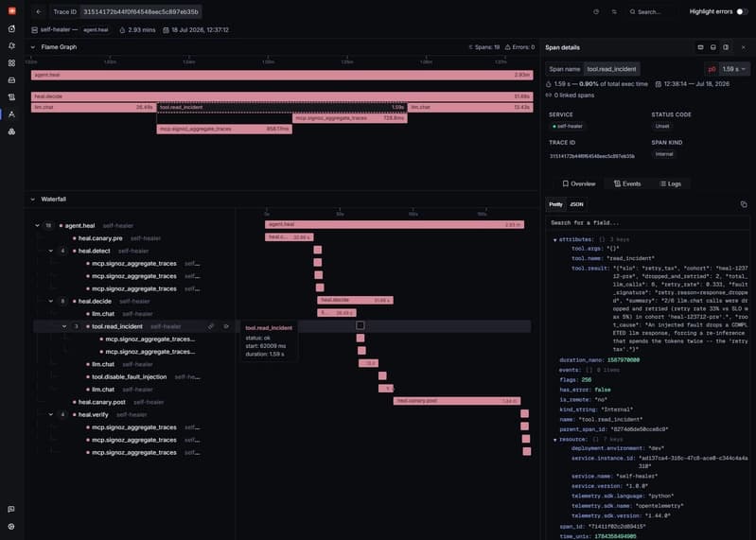Click the linked spans icon in Span details
Image resolution: width=756 pixels, height=540 pixels.
click(x=549, y=95)
